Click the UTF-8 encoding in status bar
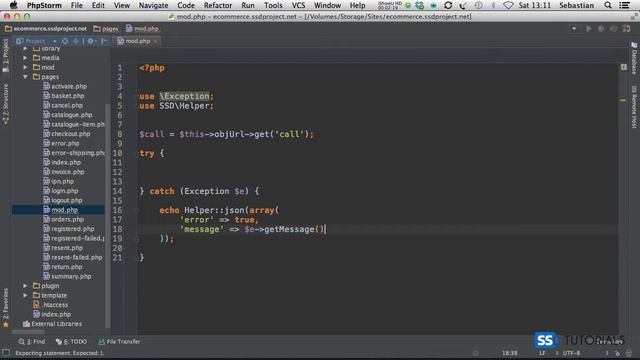The height and width of the screenshot is (360, 640). (x=571, y=353)
